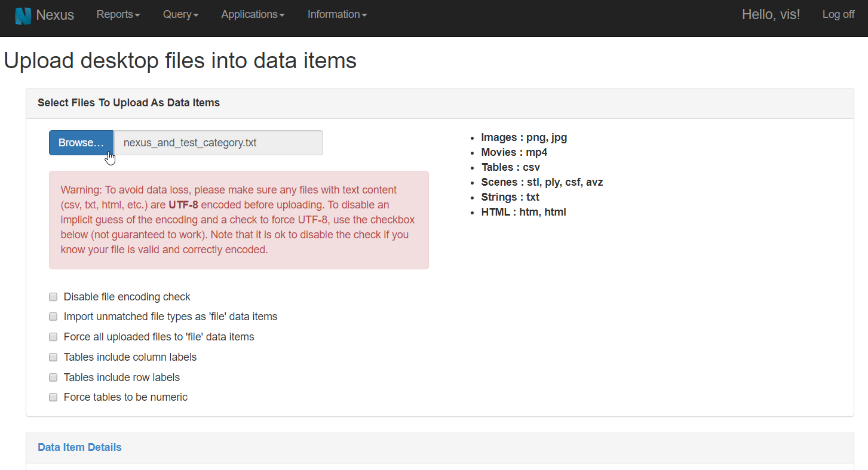Open the Information menu

[x=337, y=14]
